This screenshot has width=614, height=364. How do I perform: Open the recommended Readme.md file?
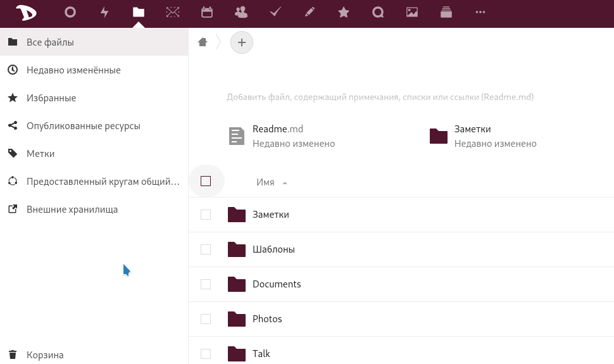pyautogui.click(x=277, y=129)
